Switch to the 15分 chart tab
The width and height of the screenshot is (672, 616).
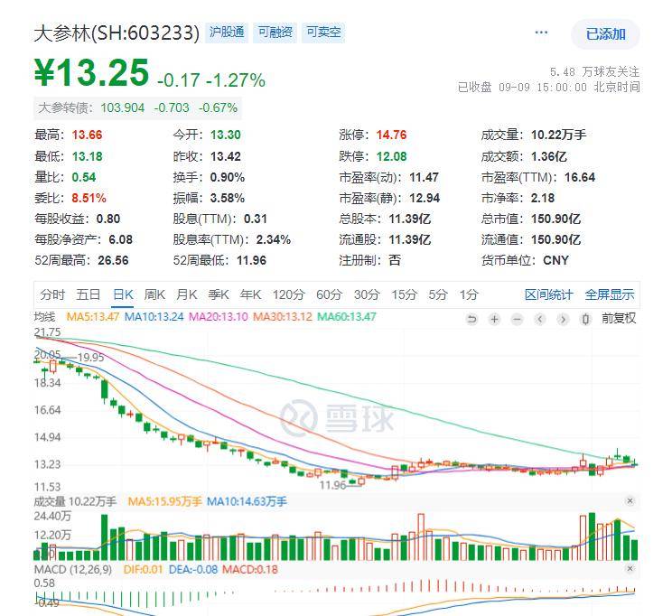(x=404, y=295)
